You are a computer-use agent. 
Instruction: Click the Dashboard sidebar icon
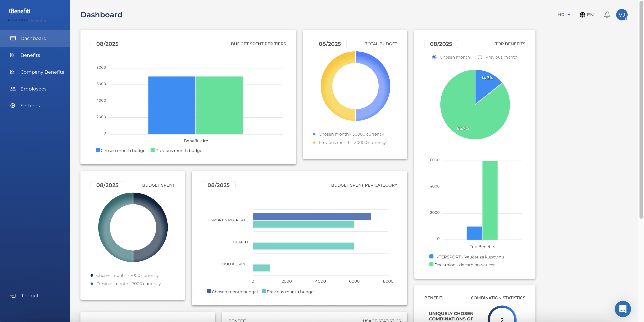[13, 38]
